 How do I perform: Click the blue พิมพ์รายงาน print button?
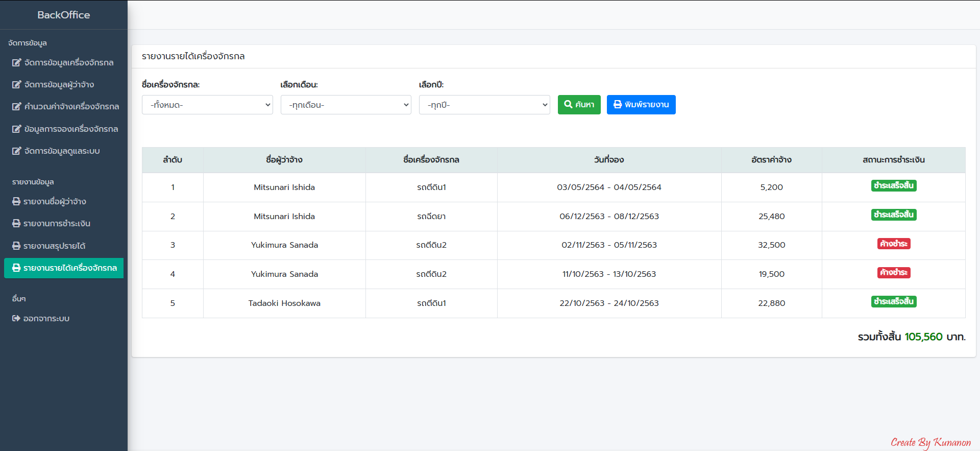tap(641, 105)
